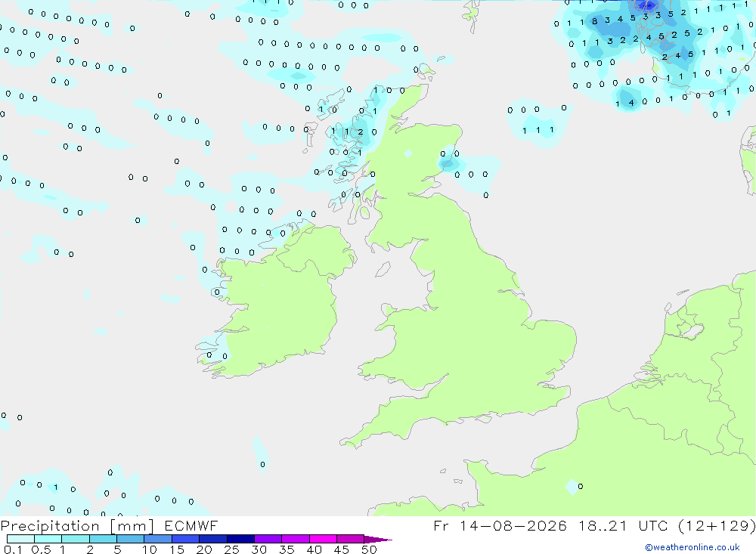Screen dimensions: 756x554
Task: Click the 1 to 2 mm legend swatch
Action: (75, 539)
